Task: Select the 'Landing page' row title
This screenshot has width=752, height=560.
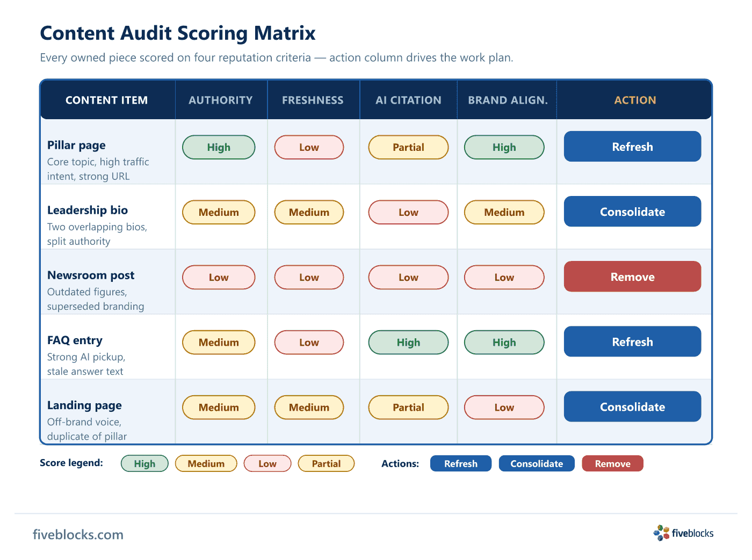Action: click(84, 405)
